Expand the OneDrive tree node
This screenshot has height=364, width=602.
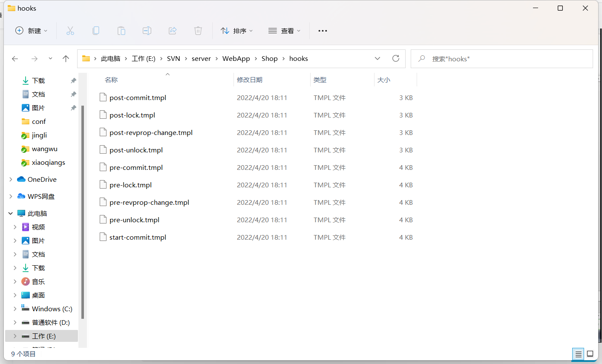click(11, 179)
